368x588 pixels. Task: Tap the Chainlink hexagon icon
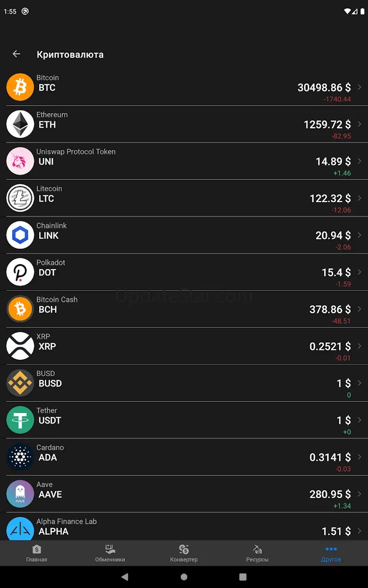tap(20, 235)
